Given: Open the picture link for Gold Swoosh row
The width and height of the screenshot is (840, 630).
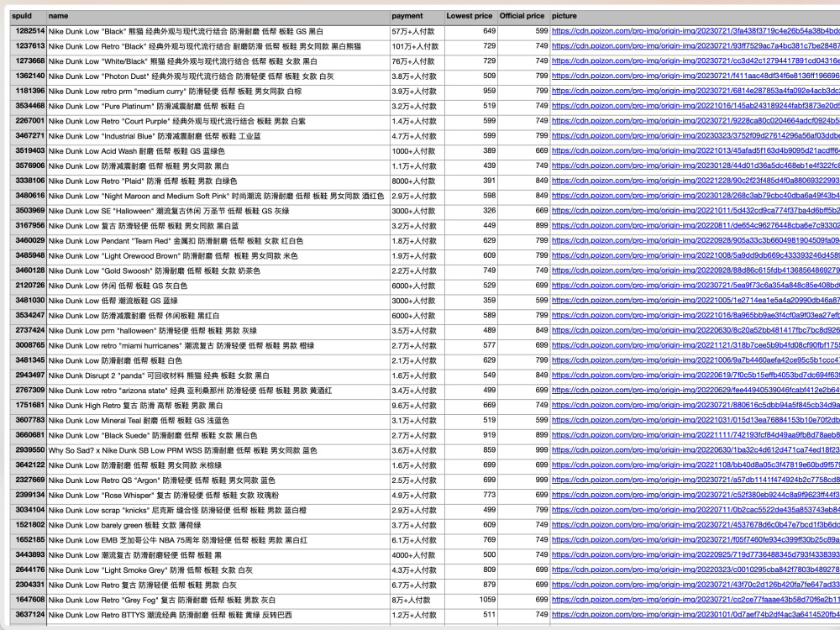Looking at the screenshot, I should tap(696, 271).
